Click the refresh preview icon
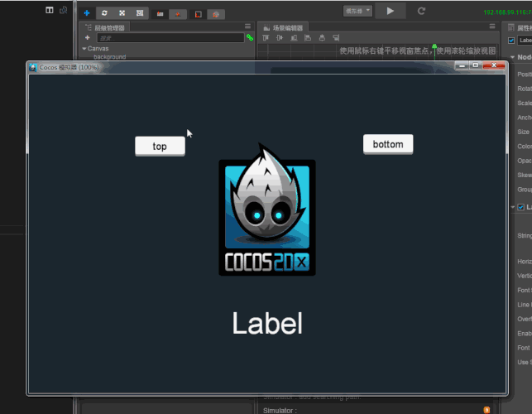Screen dimensions: 532x414 coord(421,12)
